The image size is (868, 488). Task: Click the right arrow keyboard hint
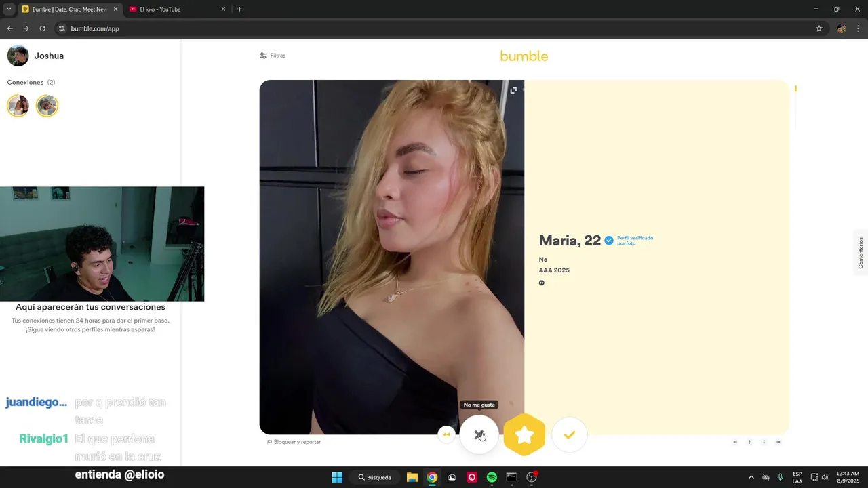point(778,442)
